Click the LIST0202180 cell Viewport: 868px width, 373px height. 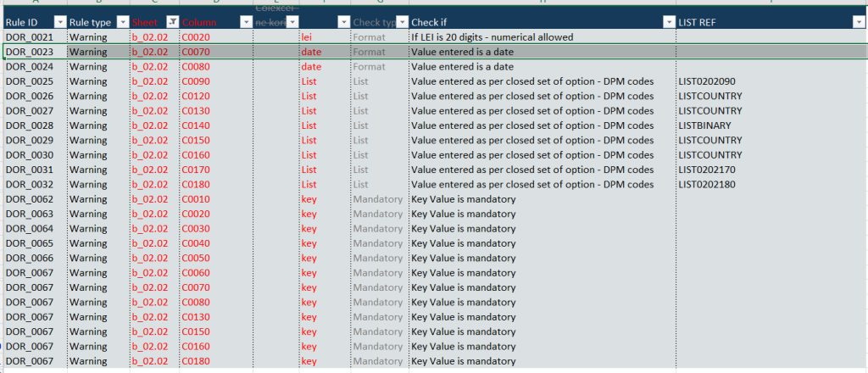pos(707,184)
